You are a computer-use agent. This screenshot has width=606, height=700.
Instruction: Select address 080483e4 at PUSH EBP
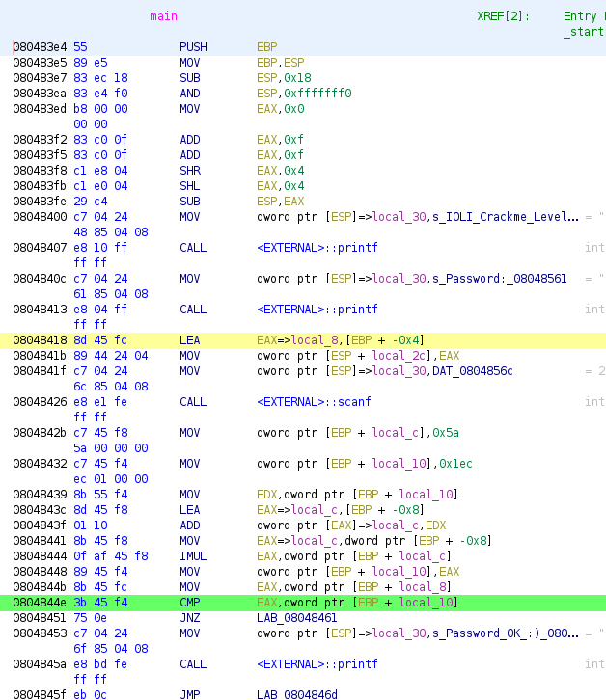(x=40, y=46)
